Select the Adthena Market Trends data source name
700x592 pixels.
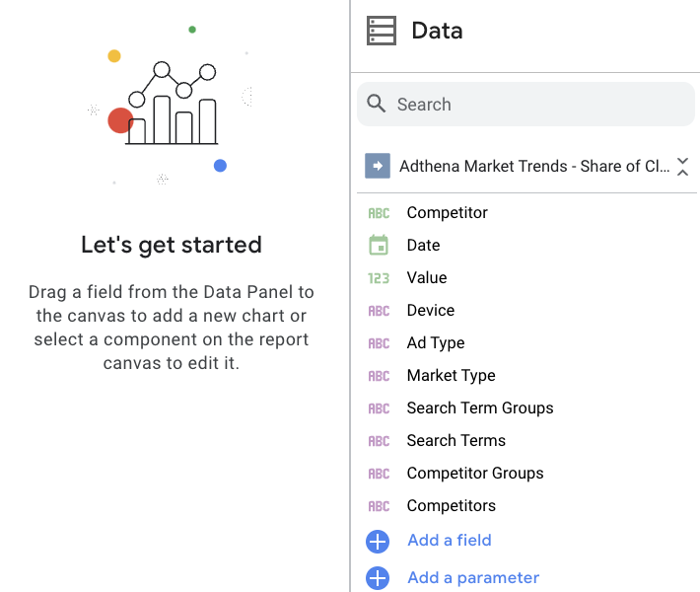[x=534, y=166]
